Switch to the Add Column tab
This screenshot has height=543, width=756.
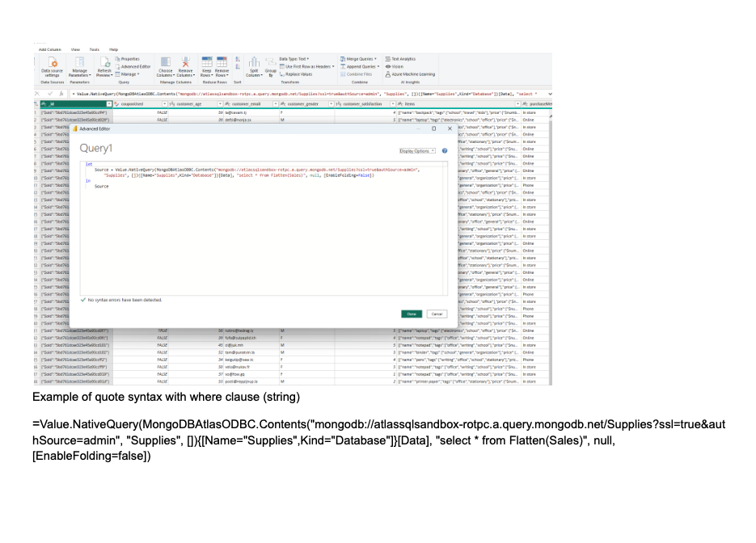coord(49,49)
